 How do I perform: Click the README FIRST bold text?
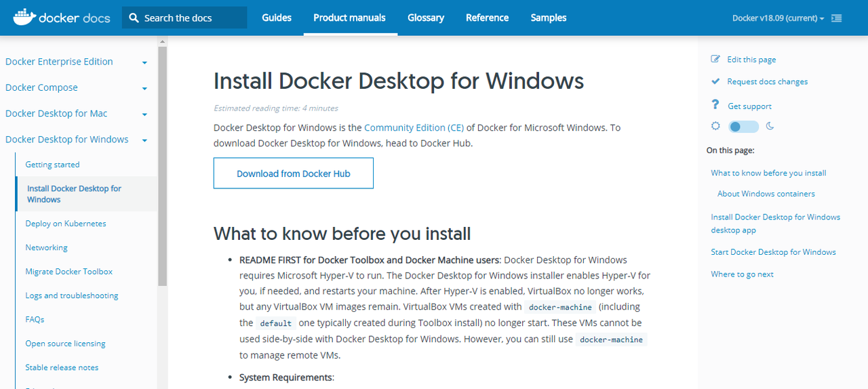point(370,260)
